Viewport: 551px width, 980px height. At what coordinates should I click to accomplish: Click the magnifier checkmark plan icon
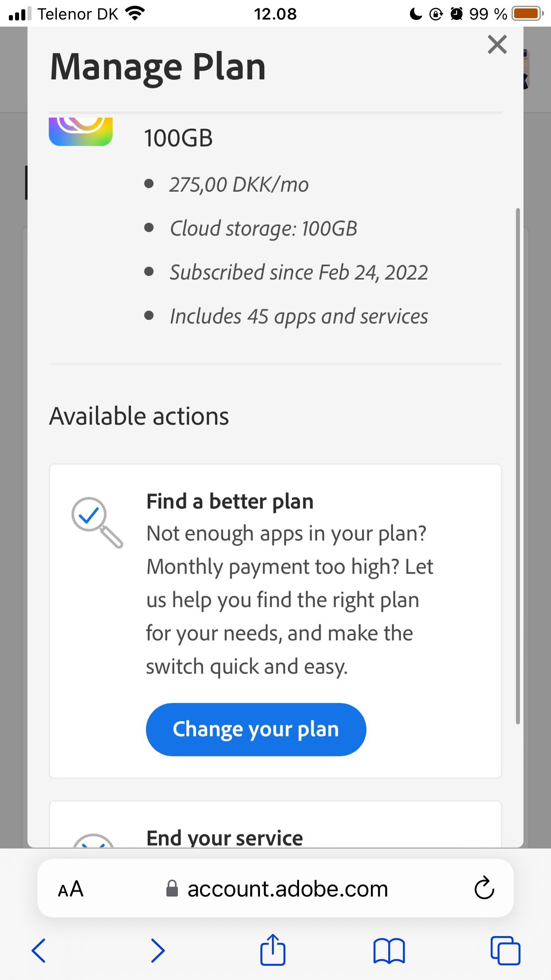coord(97,522)
